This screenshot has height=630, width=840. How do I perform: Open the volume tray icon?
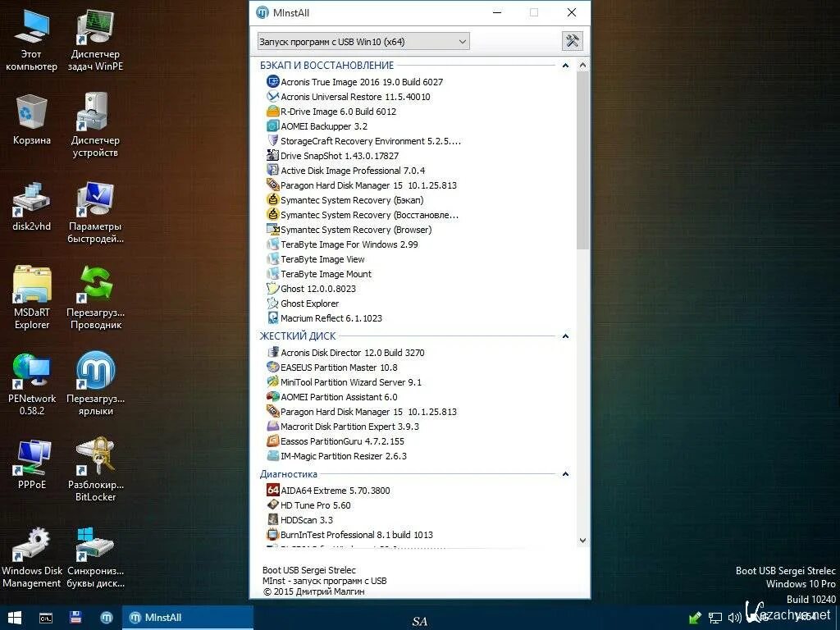pyautogui.click(x=734, y=618)
